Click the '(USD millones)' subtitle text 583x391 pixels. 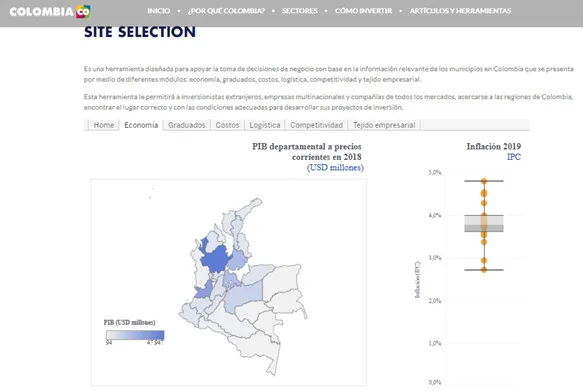tap(335, 168)
